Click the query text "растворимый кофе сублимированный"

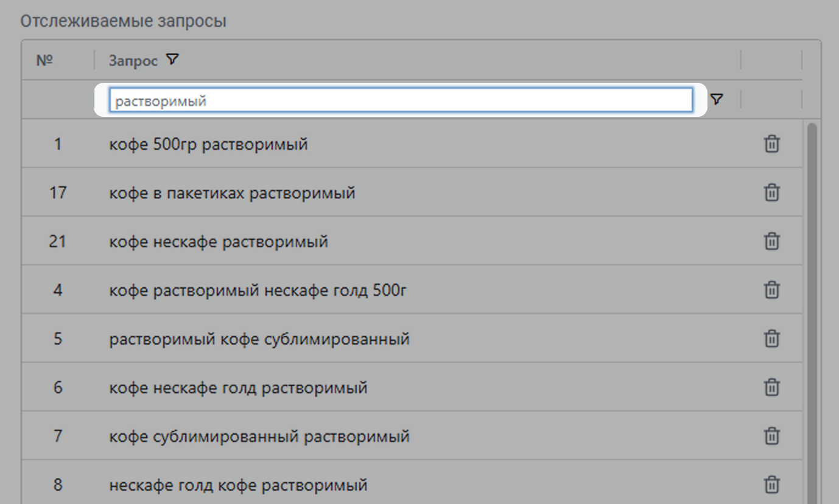259,339
